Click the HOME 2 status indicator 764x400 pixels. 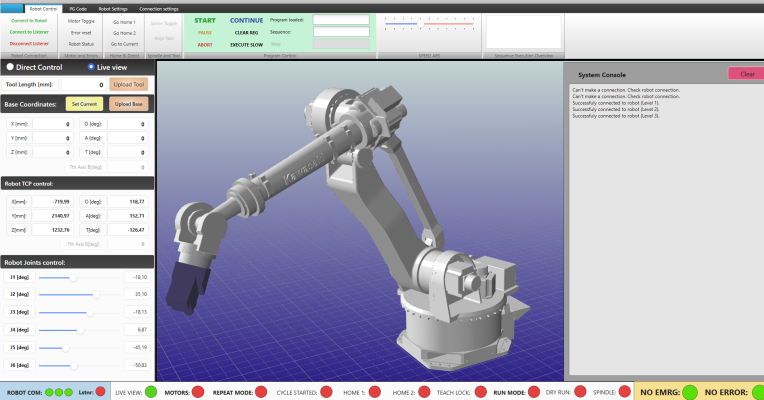pyautogui.click(x=424, y=392)
